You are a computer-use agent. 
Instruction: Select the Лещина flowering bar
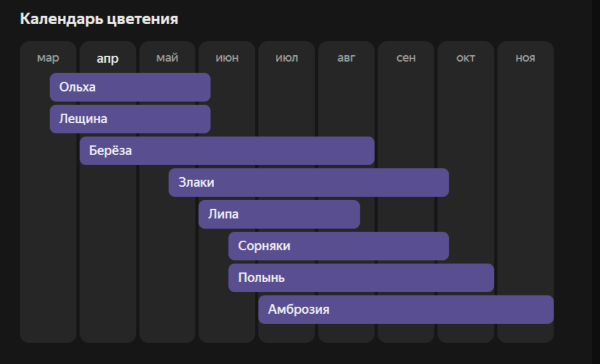(130, 119)
